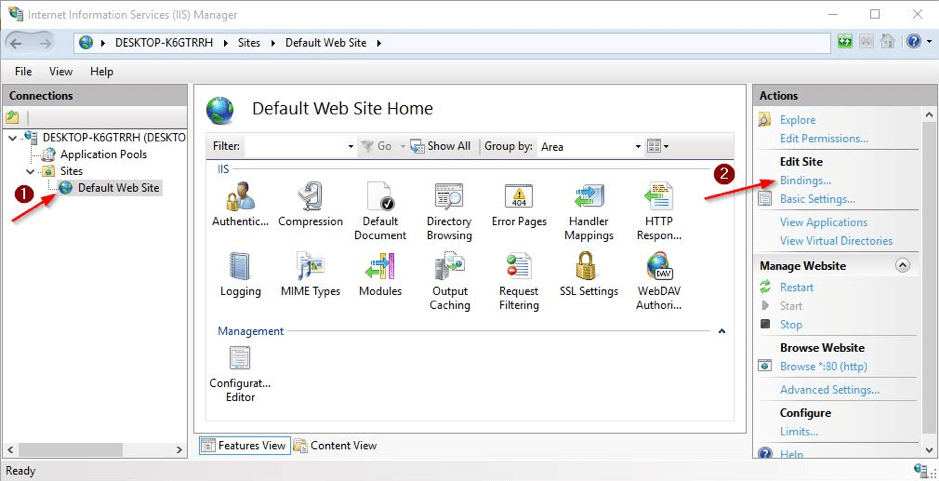Screen dimensions: 939x481
Task: Collapse the Management section chevron
Action: pyautogui.click(x=722, y=331)
